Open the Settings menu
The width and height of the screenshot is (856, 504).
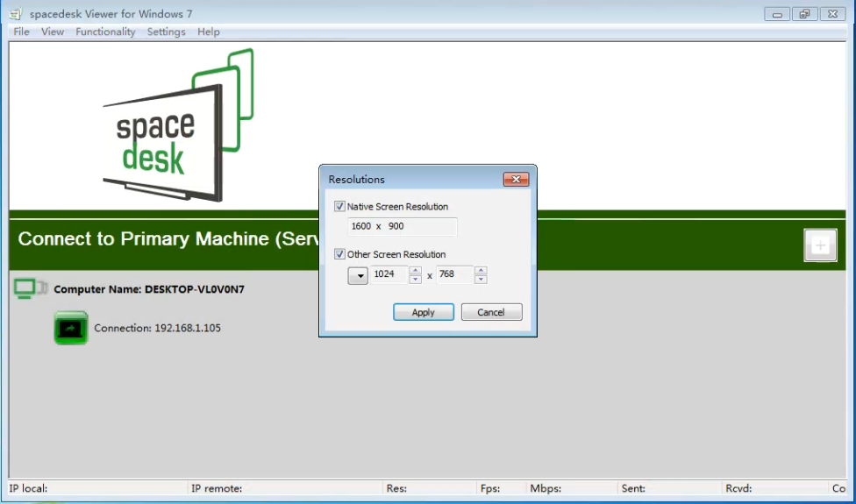[166, 32]
